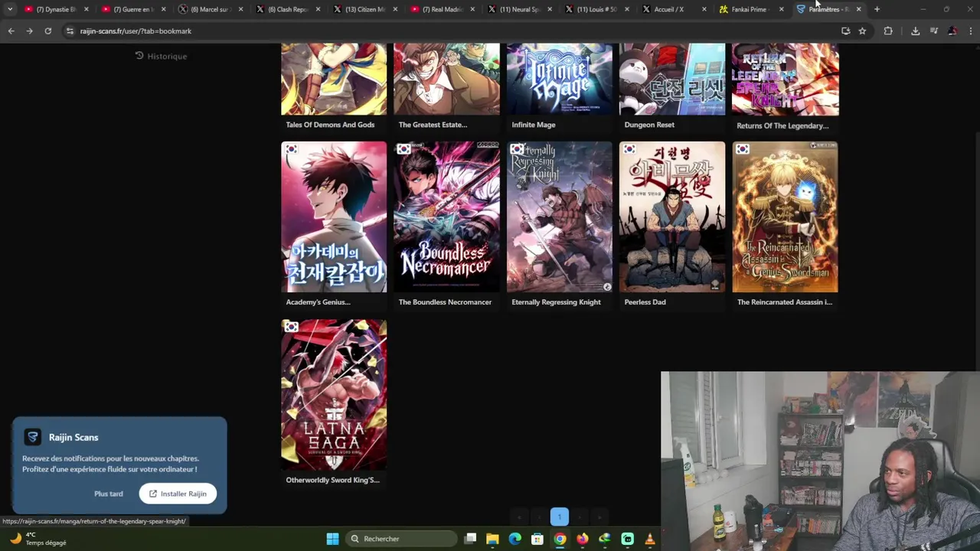Go to the previous page arrow
This screenshot has height=551, width=980.
[x=540, y=517]
